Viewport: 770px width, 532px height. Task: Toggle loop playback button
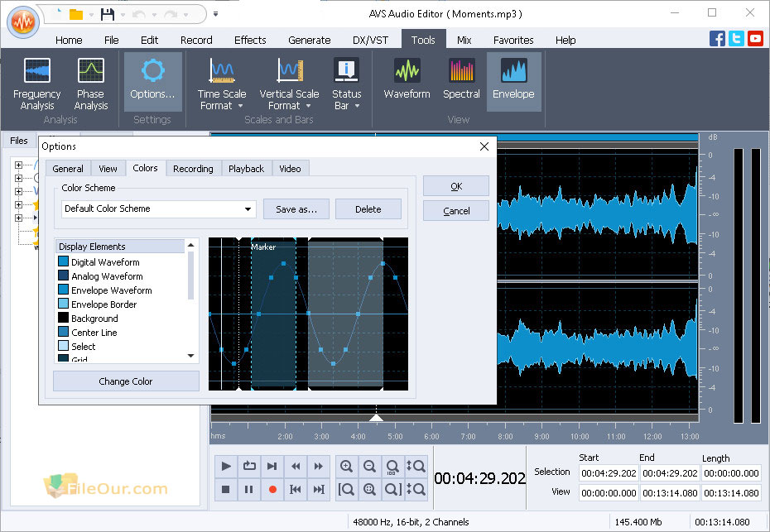(249, 466)
